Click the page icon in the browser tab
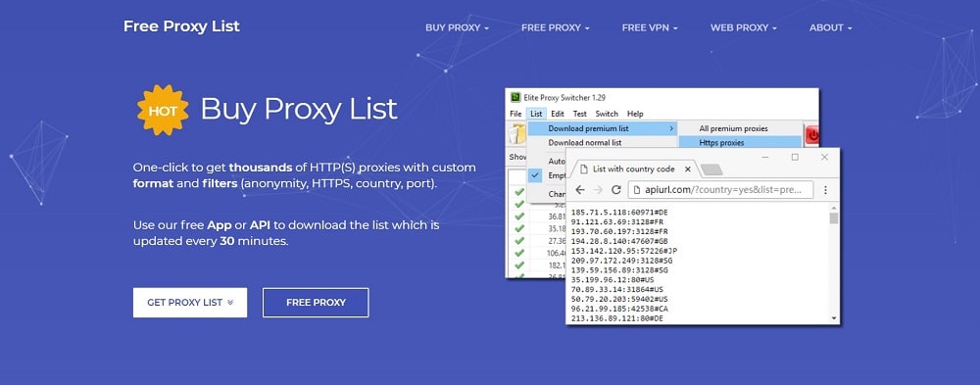The height and width of the screenshot is (385, 980). (x=584, y=168)
